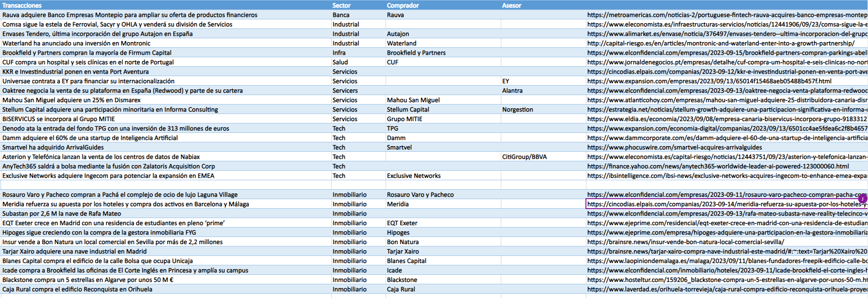Open the ibsintelligence.com Ingecom link

click(x=727, y=175)
